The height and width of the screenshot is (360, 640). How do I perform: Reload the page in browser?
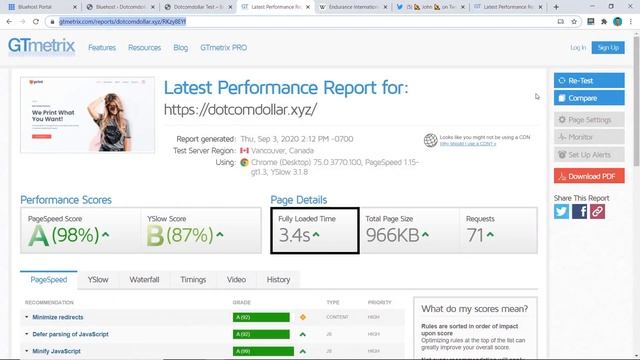point(36,22)
